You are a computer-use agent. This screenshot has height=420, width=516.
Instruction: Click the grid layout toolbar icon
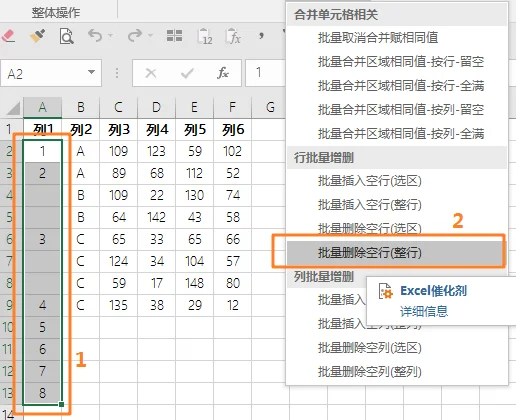(x=174, y=35)
